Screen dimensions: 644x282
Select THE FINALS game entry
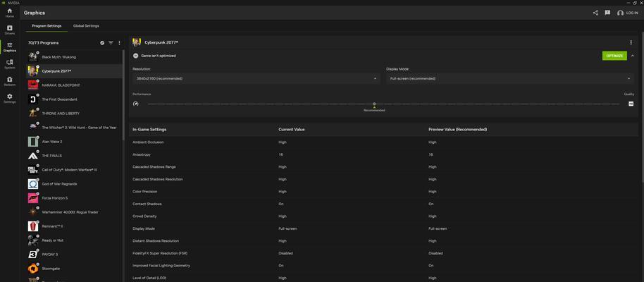tap(75, 156)
